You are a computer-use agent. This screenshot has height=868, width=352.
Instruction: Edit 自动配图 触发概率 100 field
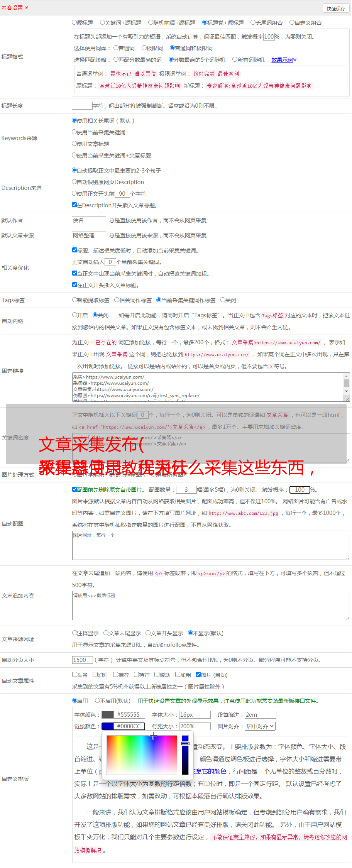[300, 490]
